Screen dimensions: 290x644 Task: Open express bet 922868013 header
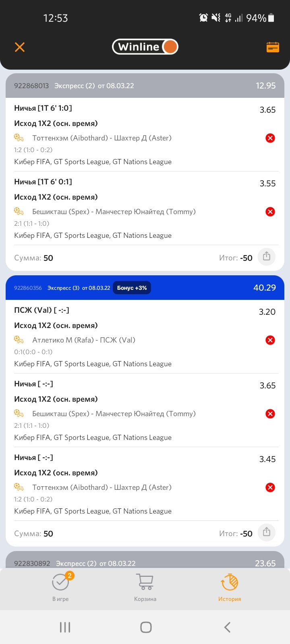pyautogui.click(x=145, y=85)
